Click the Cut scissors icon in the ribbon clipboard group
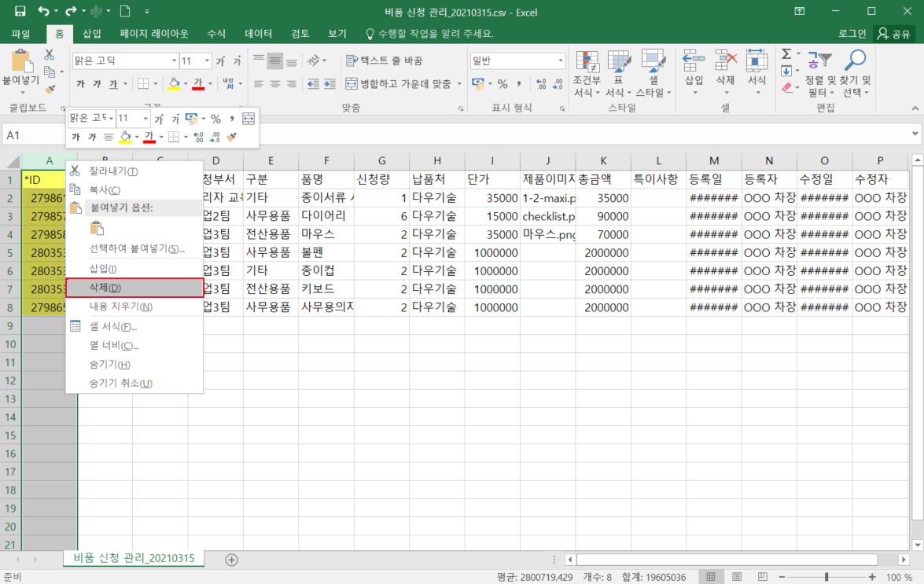Screen dimensions: 924x584 [x=50, y=55]
